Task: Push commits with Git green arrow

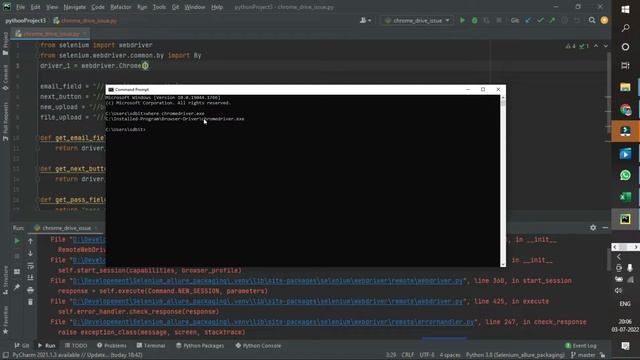Action: point(552,20)
